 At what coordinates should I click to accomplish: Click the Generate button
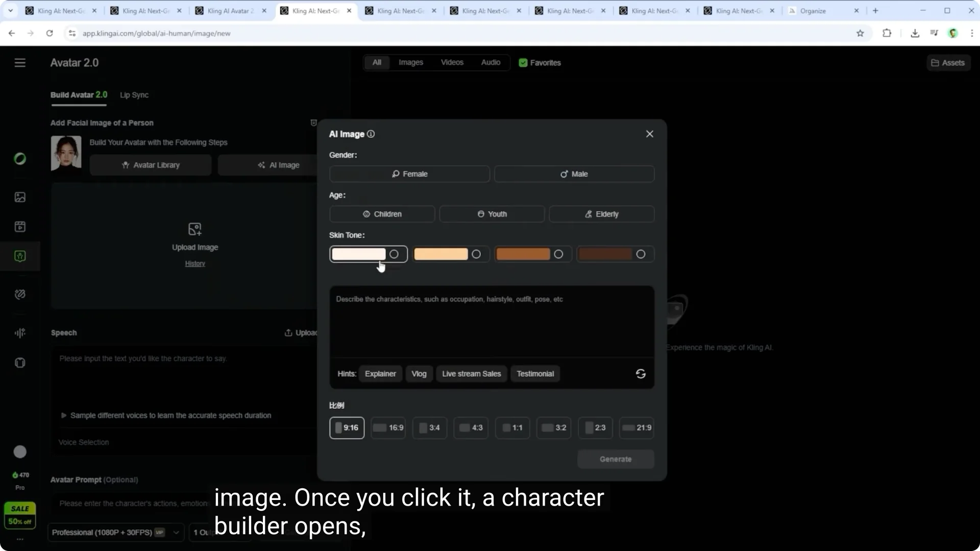[x=616, y=459]
